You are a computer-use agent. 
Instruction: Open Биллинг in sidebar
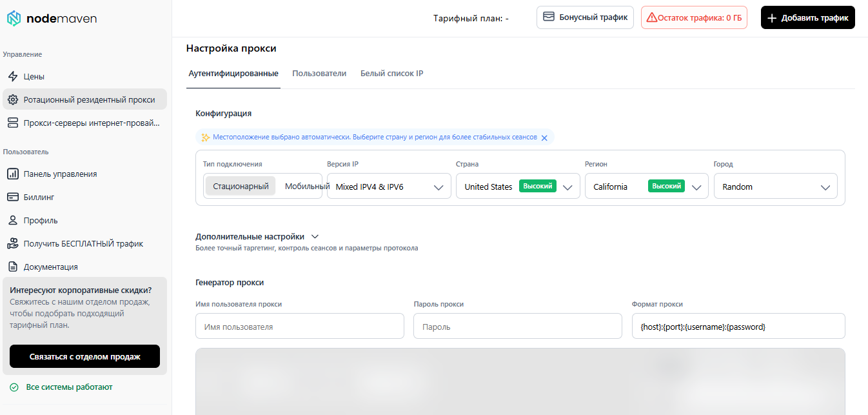(x=84, y=197)
